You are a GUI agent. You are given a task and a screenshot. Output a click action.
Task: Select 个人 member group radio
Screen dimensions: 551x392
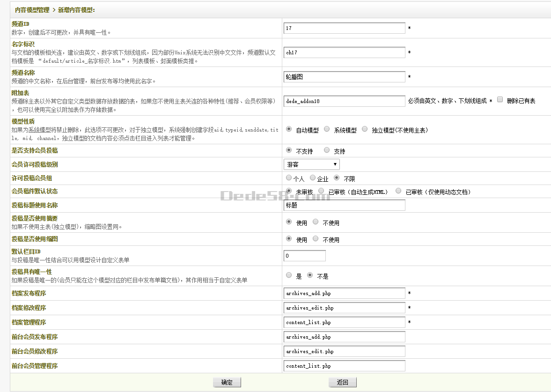[289, 178]
